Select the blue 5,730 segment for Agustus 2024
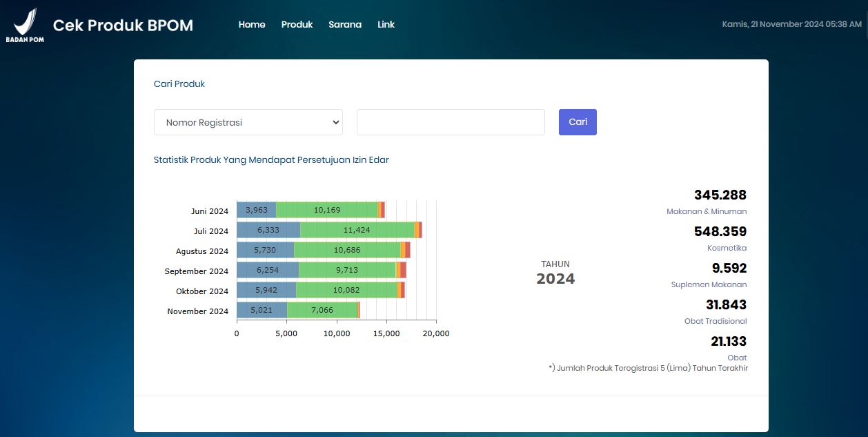 265,251
